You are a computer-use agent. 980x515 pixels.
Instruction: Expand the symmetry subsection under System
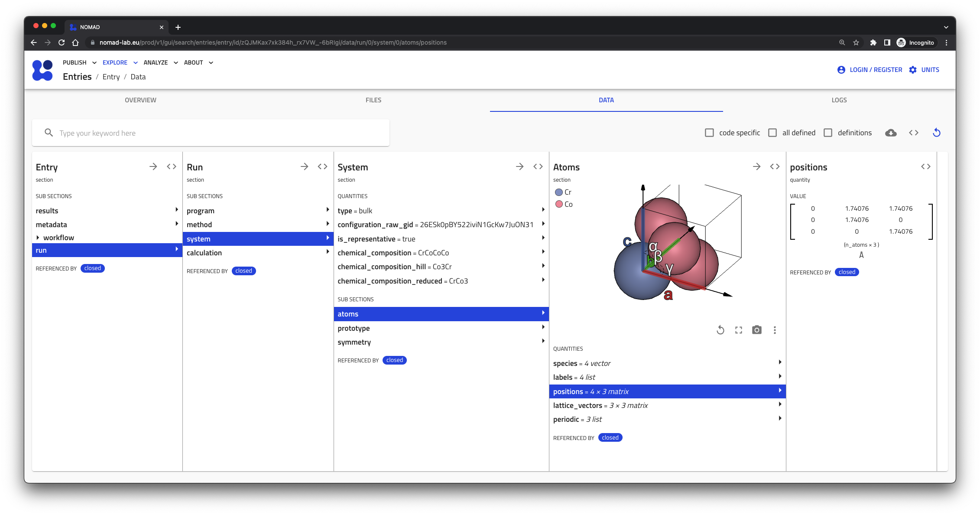pyautogui.click(x=354, y=342)
